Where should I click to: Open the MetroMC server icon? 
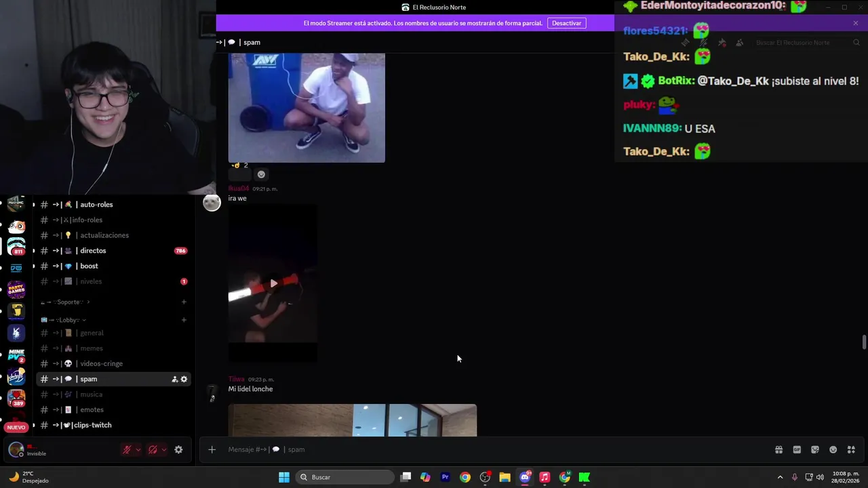16,203
